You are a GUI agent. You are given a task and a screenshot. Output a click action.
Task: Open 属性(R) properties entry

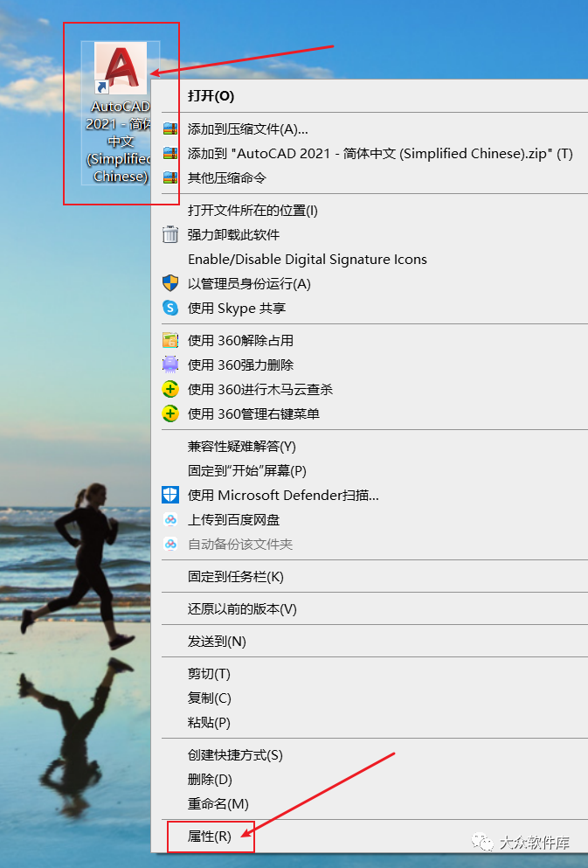pyautogui.click(x=209, y=837)
